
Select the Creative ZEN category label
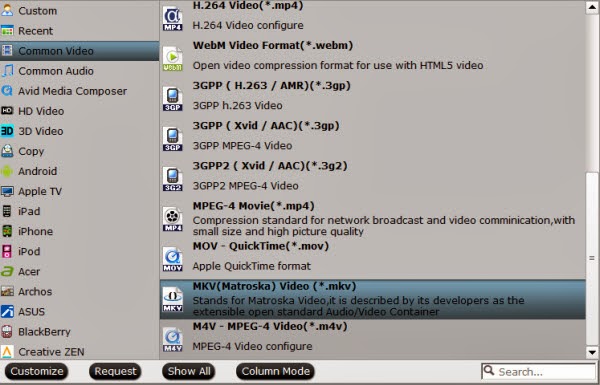coord(51,352)
